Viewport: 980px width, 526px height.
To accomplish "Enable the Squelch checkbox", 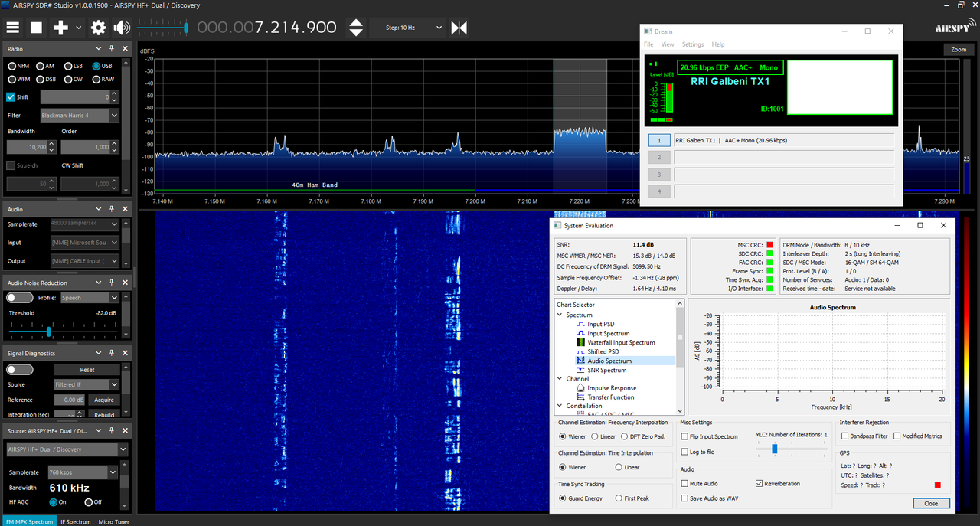I will click(x=11, y=165).
